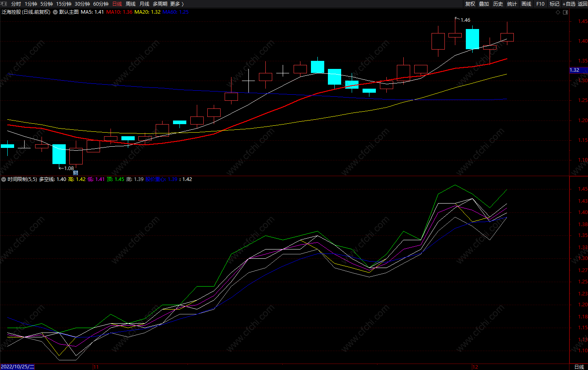Image resolution: width=588 pixels, height=370 pixels.
Task: Click the last red candle on the price chart
Action: (507, 37)
